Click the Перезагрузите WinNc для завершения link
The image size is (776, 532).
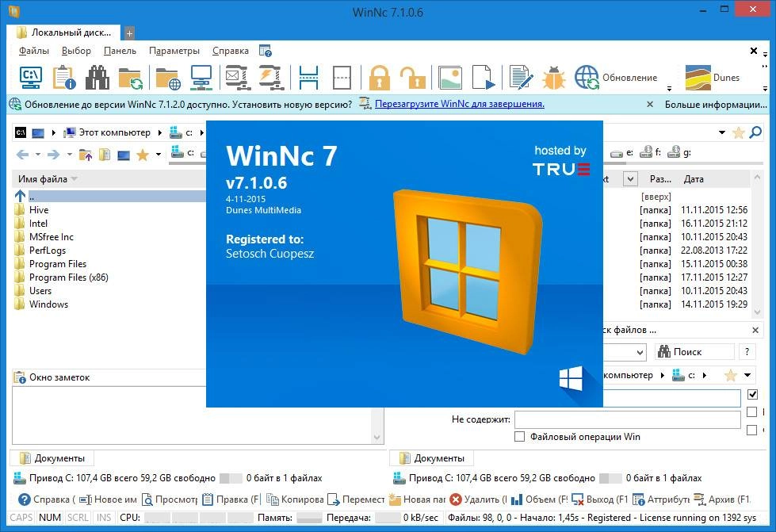coord(459,104)
